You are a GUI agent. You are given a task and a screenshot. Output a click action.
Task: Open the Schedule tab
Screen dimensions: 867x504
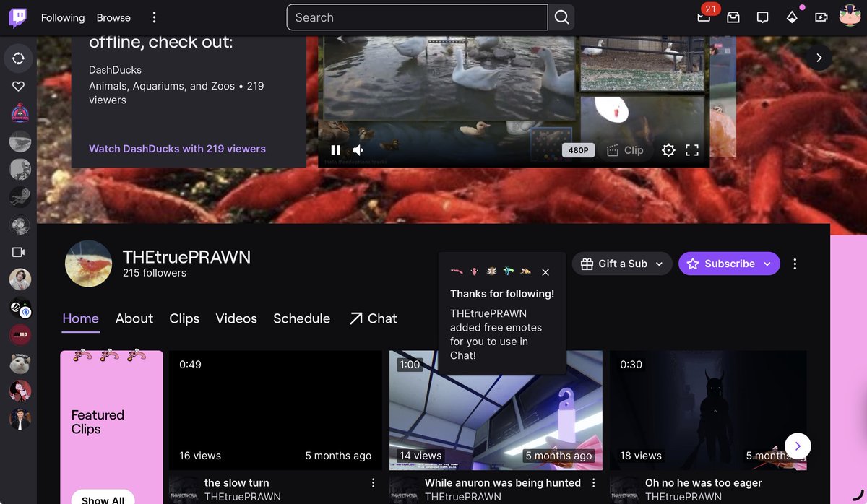coord(301,318)
